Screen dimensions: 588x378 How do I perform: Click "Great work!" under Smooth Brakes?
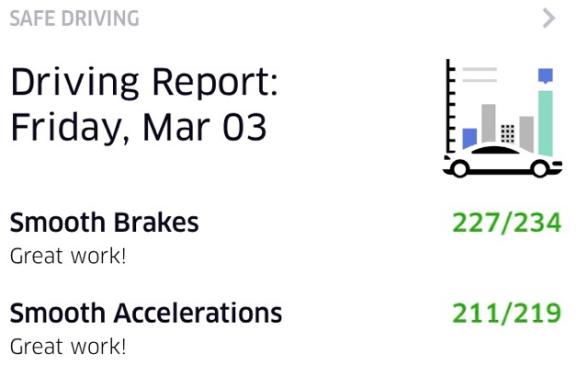67,256
